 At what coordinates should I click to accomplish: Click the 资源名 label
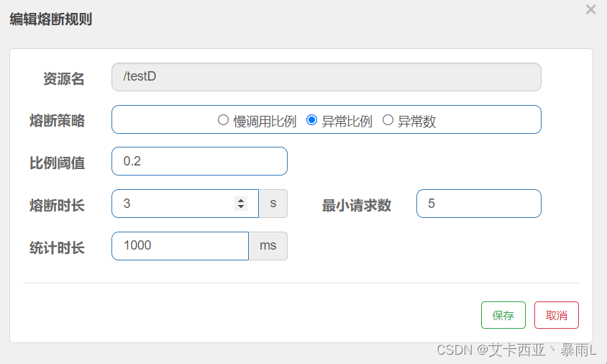point(64,78)
